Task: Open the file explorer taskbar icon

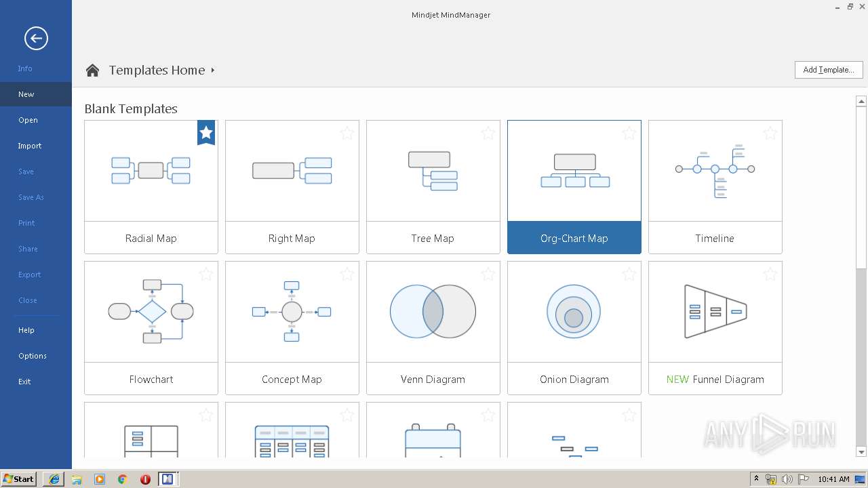Action: coord(77,479)
